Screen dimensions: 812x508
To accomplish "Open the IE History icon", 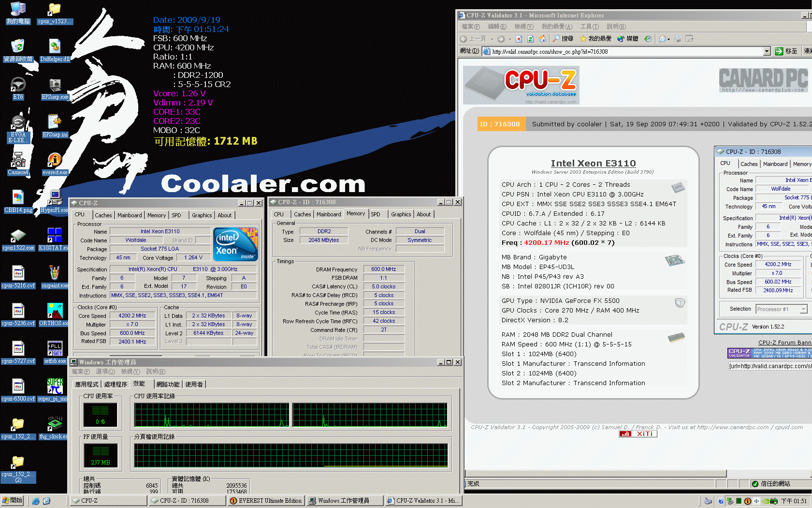I will tap(648, 39).
